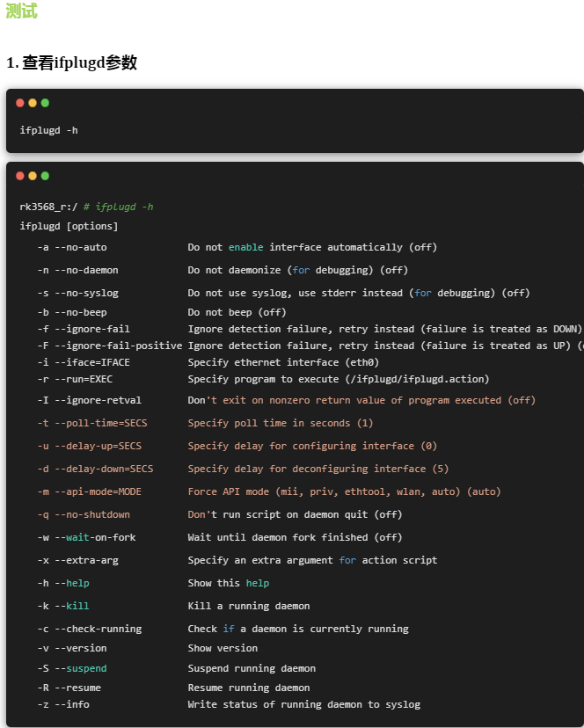Click the '-k --kill' option
584x728 pixels.
point(63,606)
